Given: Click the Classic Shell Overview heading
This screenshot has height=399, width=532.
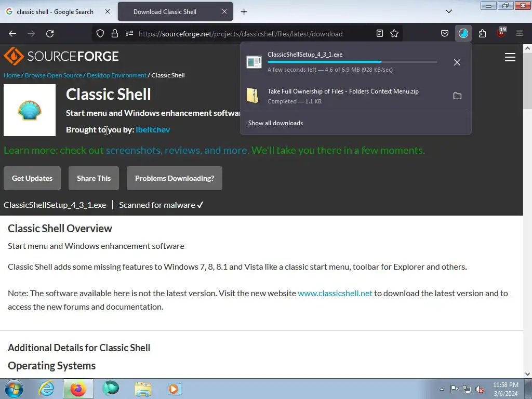Looking at the screenshot, I should click(60, 229).
